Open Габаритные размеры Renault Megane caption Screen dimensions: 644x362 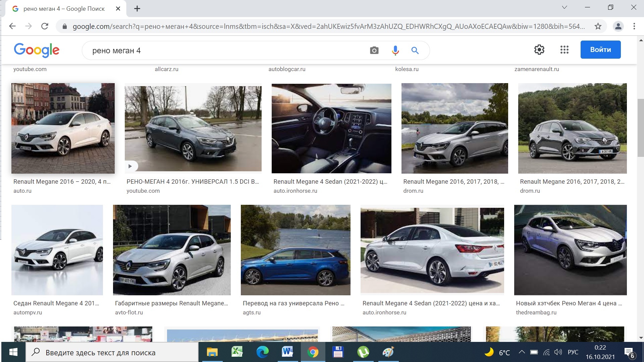point(171,303)
